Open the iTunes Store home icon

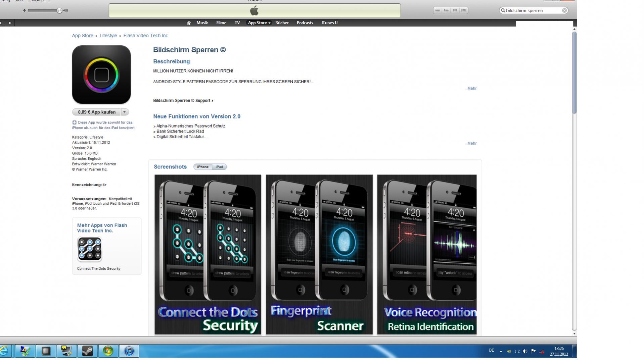(x=189, y=23)
